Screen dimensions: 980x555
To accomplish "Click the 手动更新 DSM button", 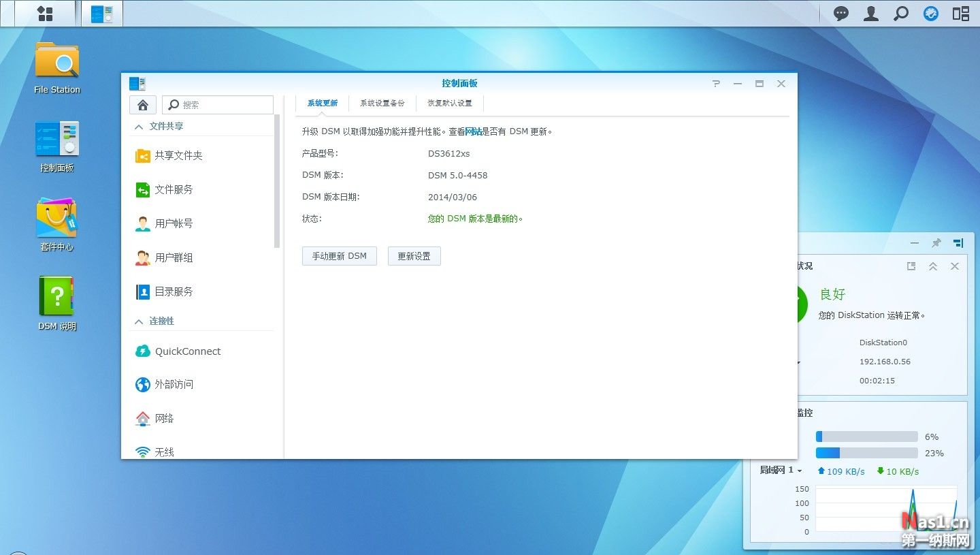I will tap(340, 256).
